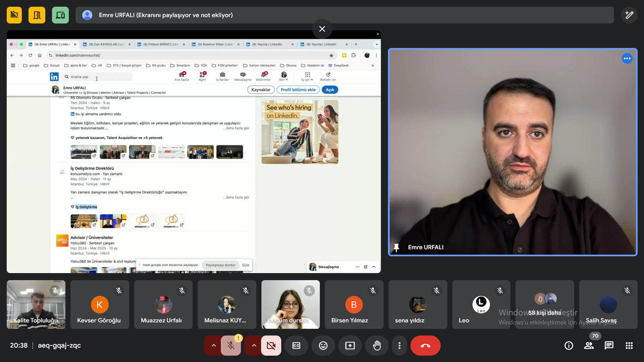
Task: Turn on the disabled camera button
Action: click(x=271, y=346)
